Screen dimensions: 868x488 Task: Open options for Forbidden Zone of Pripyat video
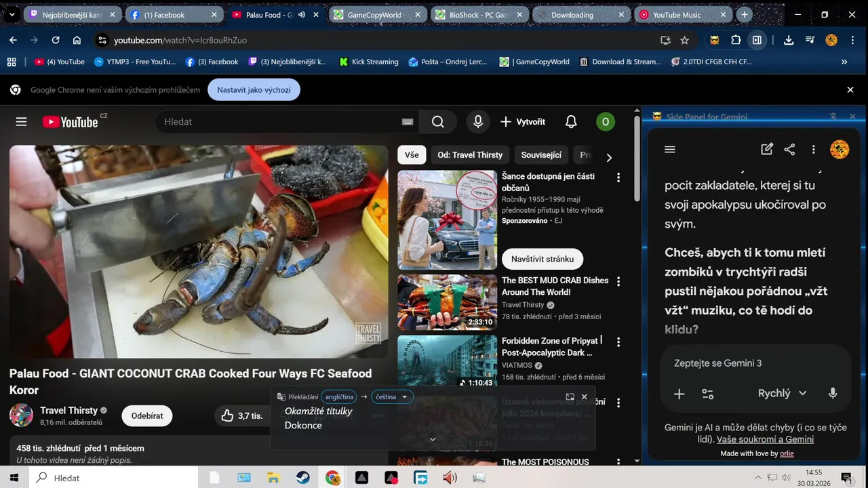pos(618,342)
